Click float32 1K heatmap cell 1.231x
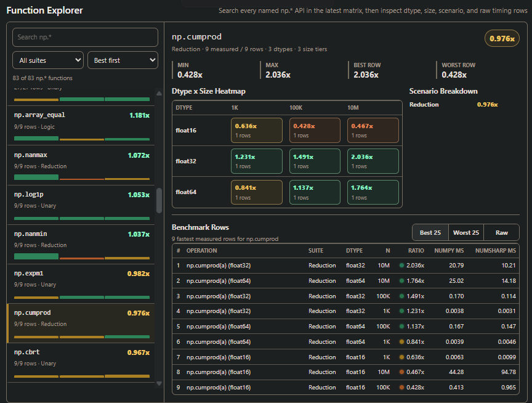Screen dimensions: 532x403 257,161
